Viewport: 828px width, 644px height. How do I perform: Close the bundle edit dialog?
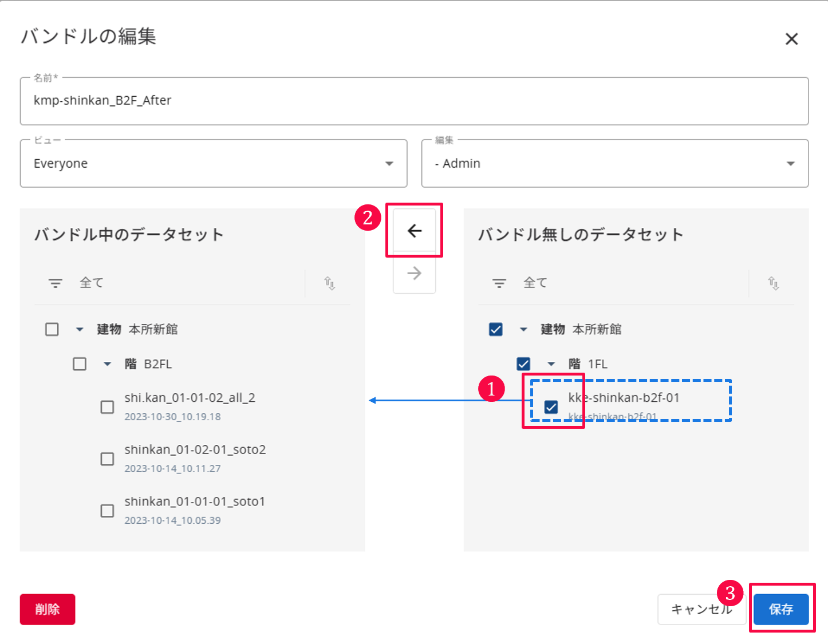click(x=791, y=39)
